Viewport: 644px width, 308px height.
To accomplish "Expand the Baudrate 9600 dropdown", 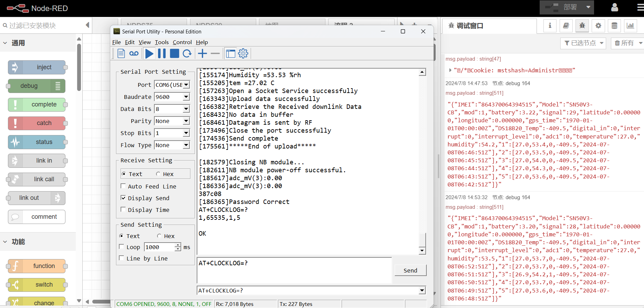I will pyautogui.click(x=186, y=97).
